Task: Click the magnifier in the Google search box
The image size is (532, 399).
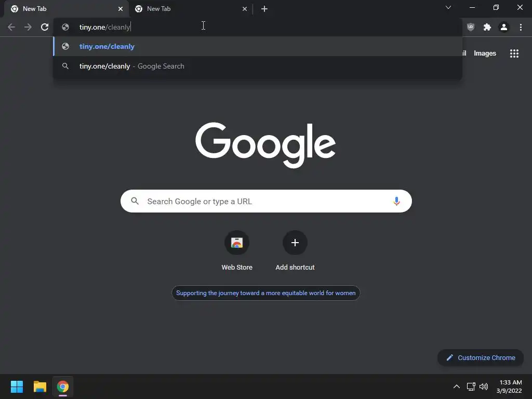Action: click(135, 201)
